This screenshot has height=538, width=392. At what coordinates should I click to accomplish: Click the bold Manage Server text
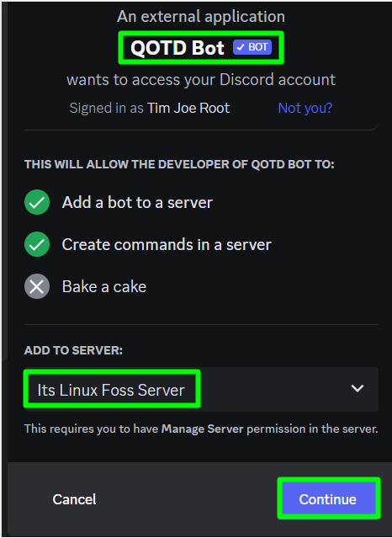(203, 429)
